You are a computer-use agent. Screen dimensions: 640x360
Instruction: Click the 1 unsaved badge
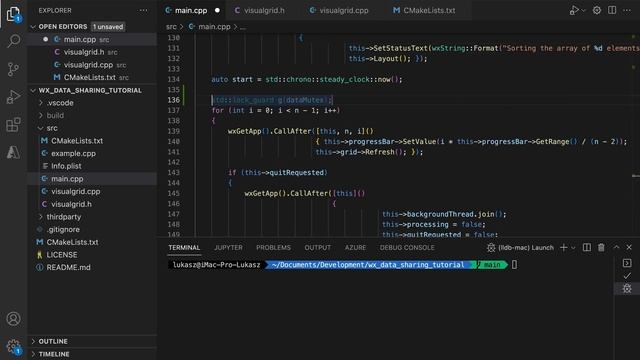pyautogui.click(x=108, y=27)
